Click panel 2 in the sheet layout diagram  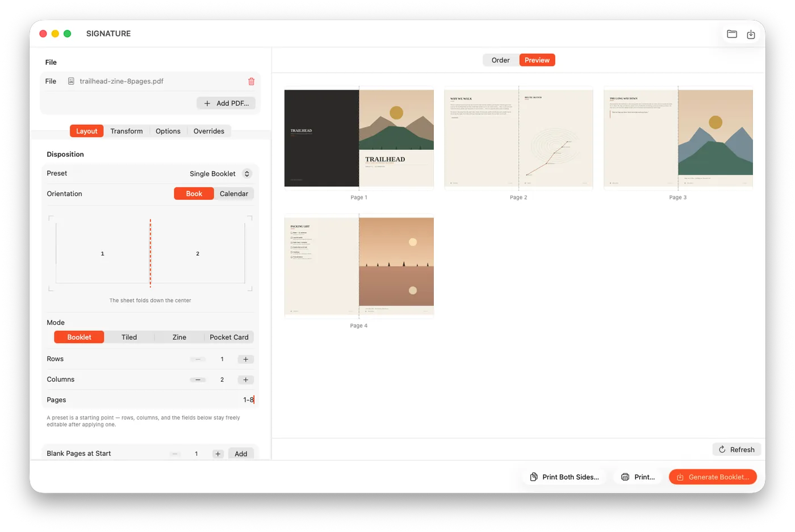tap(198, 253)
